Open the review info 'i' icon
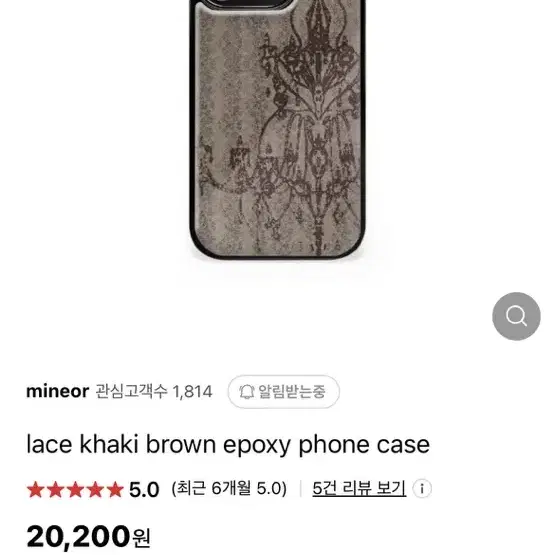Screen dimensions: 555x555 [x=422, y=489]
